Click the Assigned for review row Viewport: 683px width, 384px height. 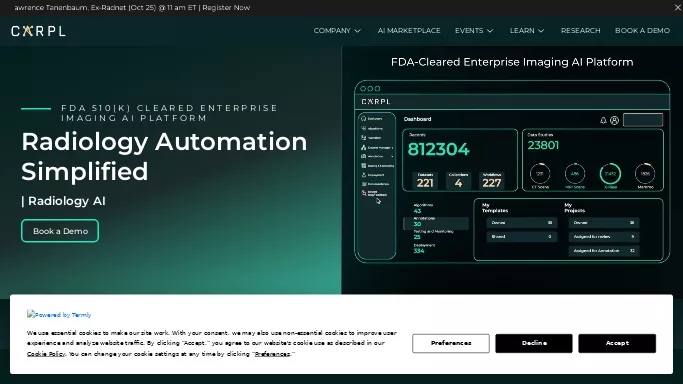point(604,236)
